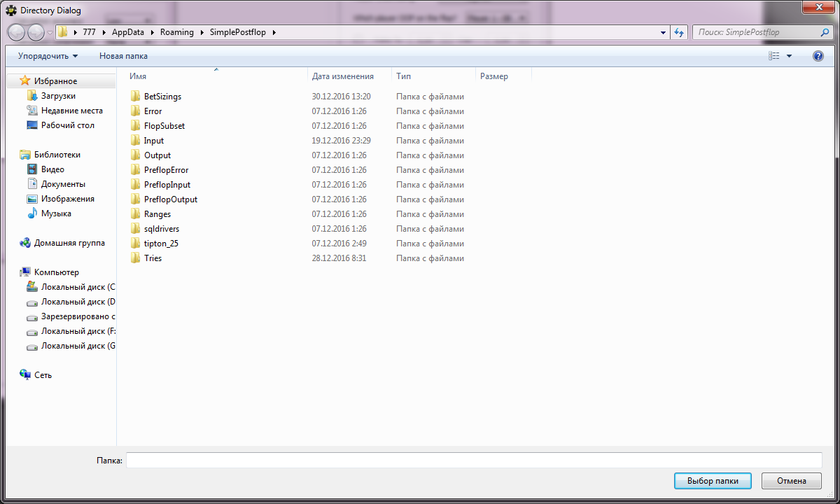The image size is (840, 504).
Task: Expand the view options dropdown arrow
Action: (790, 56)
